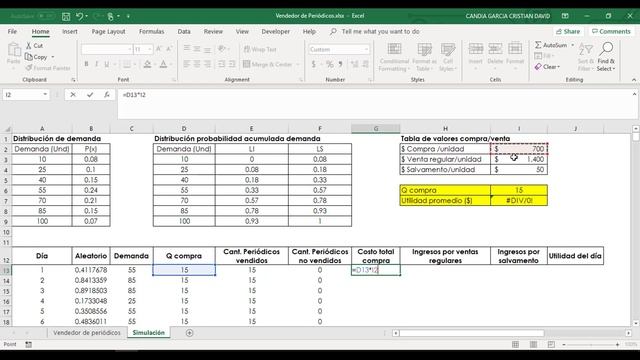Screen dimensions: 640x360
Task: Cancel formula entry with X button
Action: pyautogui.click(x=73, y=95)
